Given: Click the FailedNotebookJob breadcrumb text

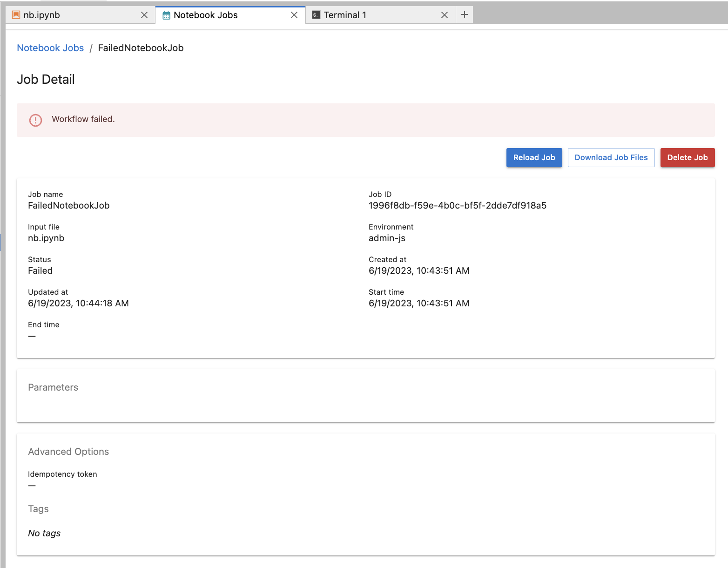Looking at the screenshot, I should 141,47.
